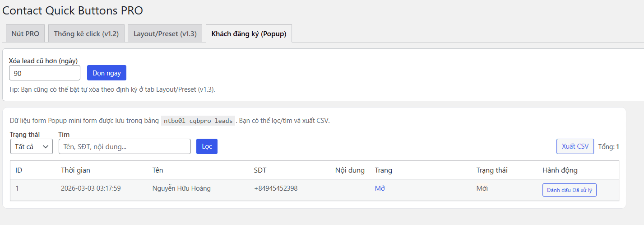Go to the Layout/Preset (v1.3) tab
This screenshot has height=225, width=644.
pos(165,33)
